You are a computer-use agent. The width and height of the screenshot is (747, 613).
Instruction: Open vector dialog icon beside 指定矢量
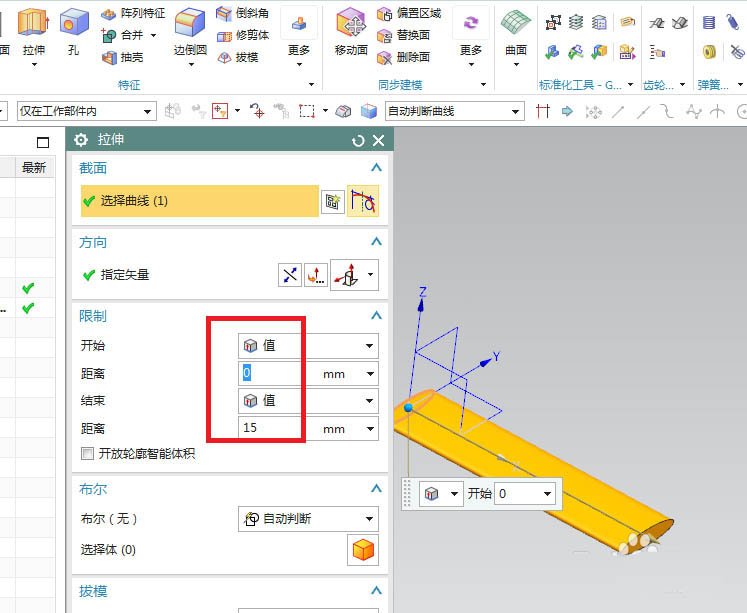pyautogui.click(x=316, y=275)
